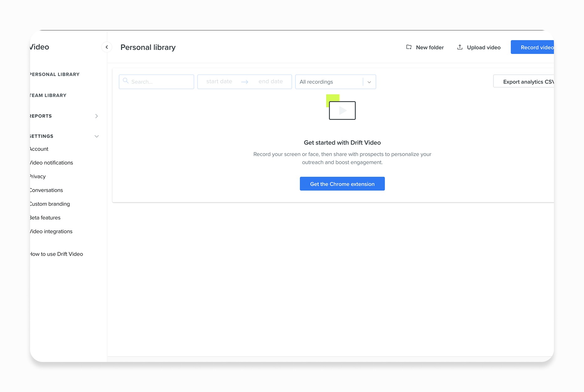Image resolution: width=584 pixels, height=392 pixels.
Task: Click the Upload video arrow icon
Action: (460, 47)
